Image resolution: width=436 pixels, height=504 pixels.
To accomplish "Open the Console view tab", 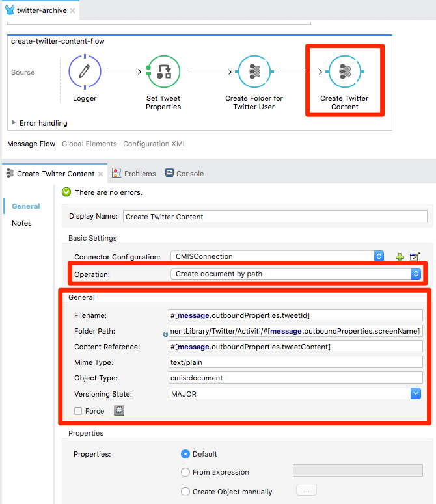I will point(185,173).
